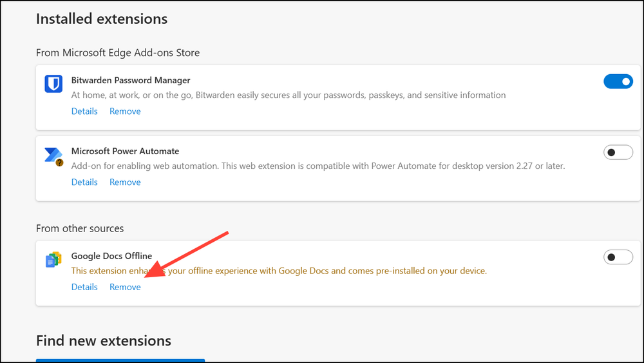Open Details for Bitwarden Password Manager
Screen dimensions: 644x363
point(84,112)
